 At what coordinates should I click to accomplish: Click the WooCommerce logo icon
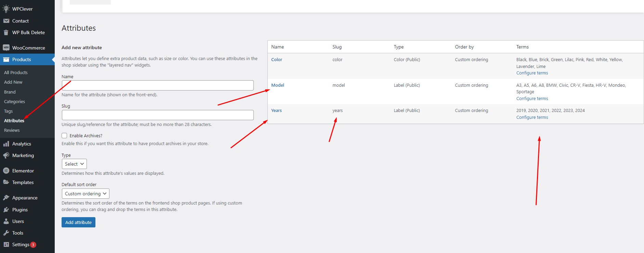tap(6, 48)
